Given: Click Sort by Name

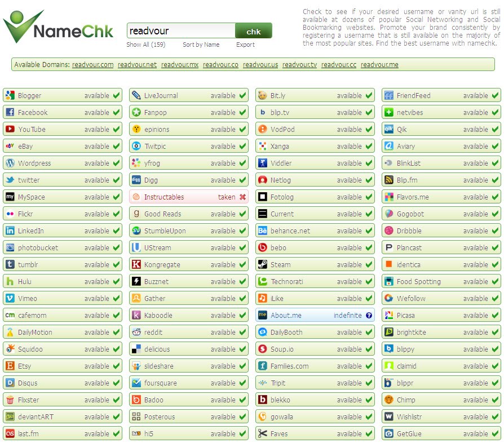Looking at the screenshot, I should (x=201, y=45).
